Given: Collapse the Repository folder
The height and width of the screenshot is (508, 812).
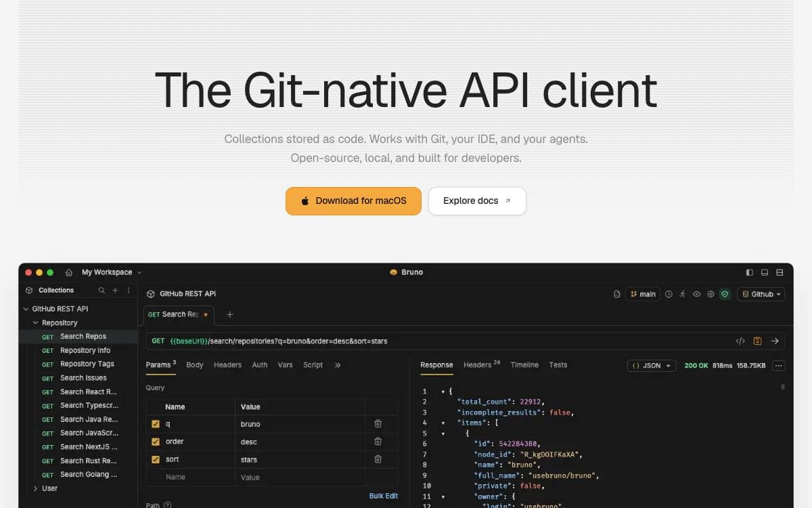Looking at the screenshot, I should 36,323.
